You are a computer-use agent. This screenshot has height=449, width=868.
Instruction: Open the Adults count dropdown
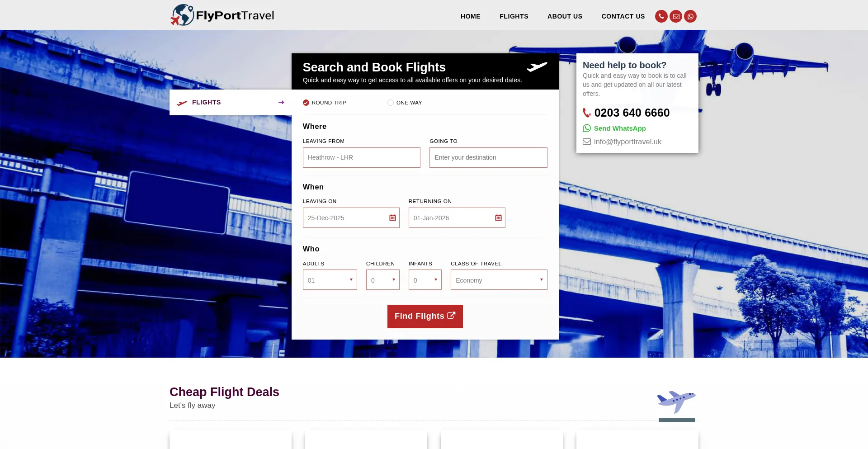[330, 280]
